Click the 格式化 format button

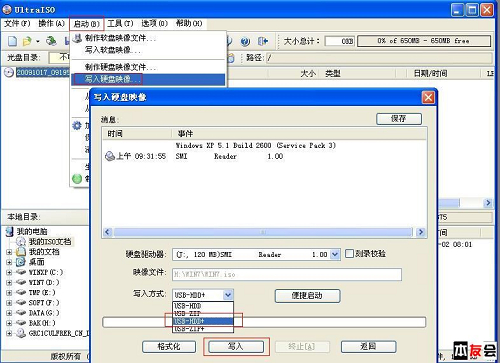click(x=169, y=347)
